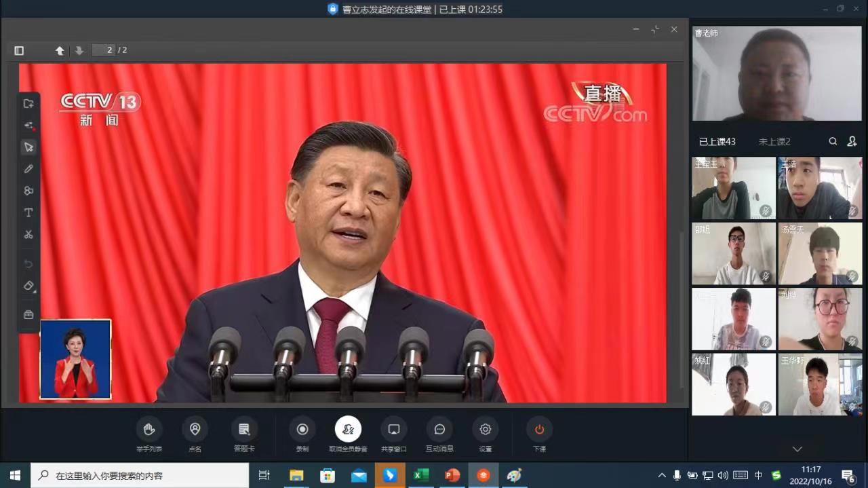Start 点名 roll call
868x488 pixels.
195,430
